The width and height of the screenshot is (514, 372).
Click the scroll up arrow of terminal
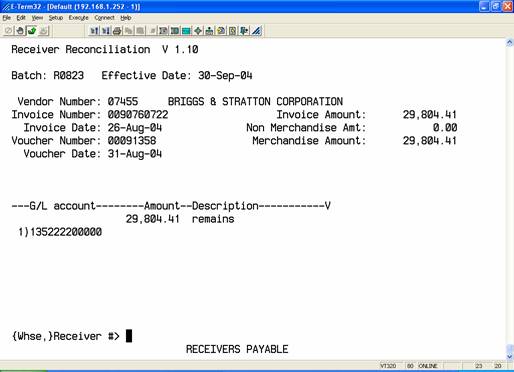click(x=509, y=43)
